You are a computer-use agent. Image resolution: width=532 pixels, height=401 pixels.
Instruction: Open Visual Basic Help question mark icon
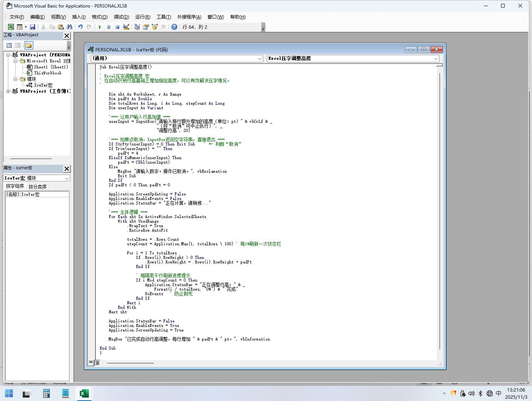tap(174, 27)
